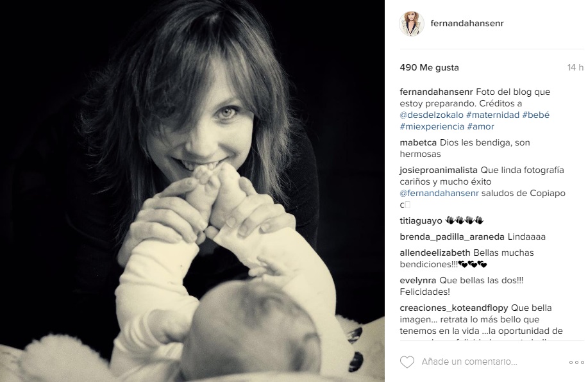The height and width of the screenshot is (382, 588).
Task: Visit evelynra's profile
Action: (417, 280)
